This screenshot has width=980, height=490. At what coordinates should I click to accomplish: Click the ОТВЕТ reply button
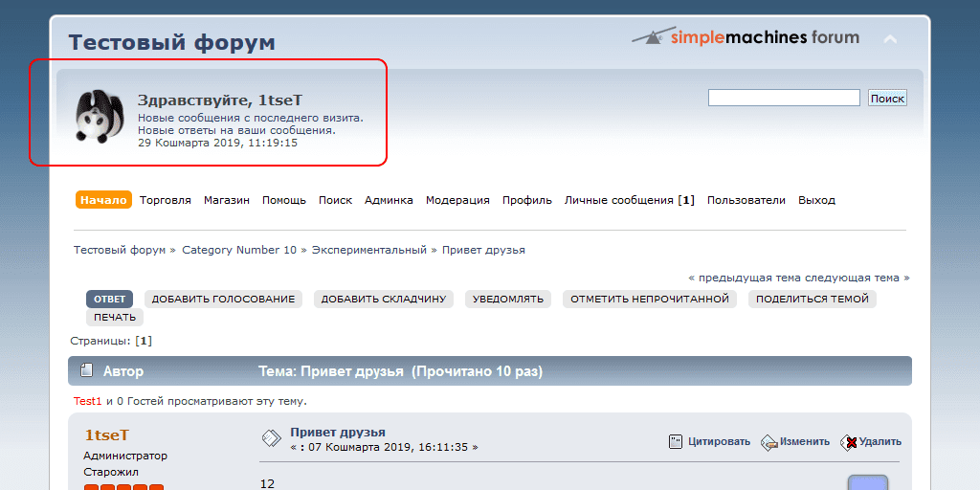[x=109, y=299]
